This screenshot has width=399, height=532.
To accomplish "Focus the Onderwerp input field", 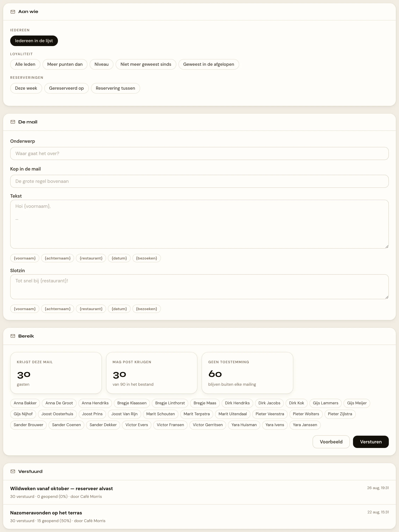I will tap(199, 153).
